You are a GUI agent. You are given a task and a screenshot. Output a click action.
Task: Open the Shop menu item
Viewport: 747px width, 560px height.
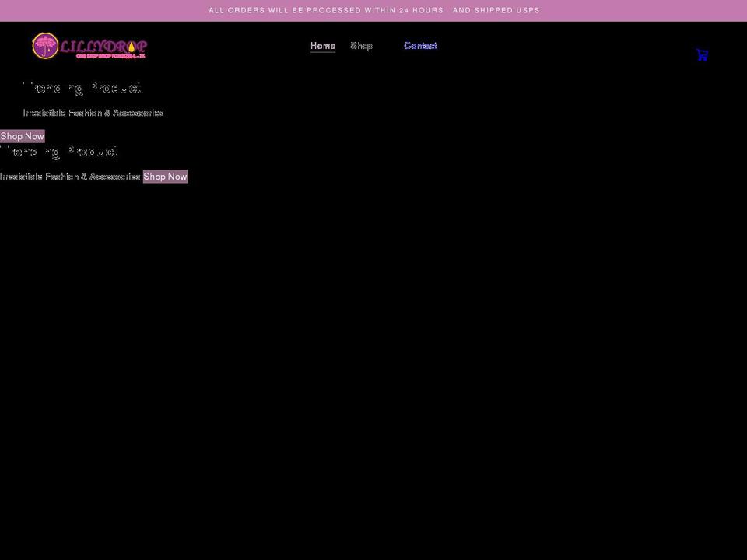(361, 46)
